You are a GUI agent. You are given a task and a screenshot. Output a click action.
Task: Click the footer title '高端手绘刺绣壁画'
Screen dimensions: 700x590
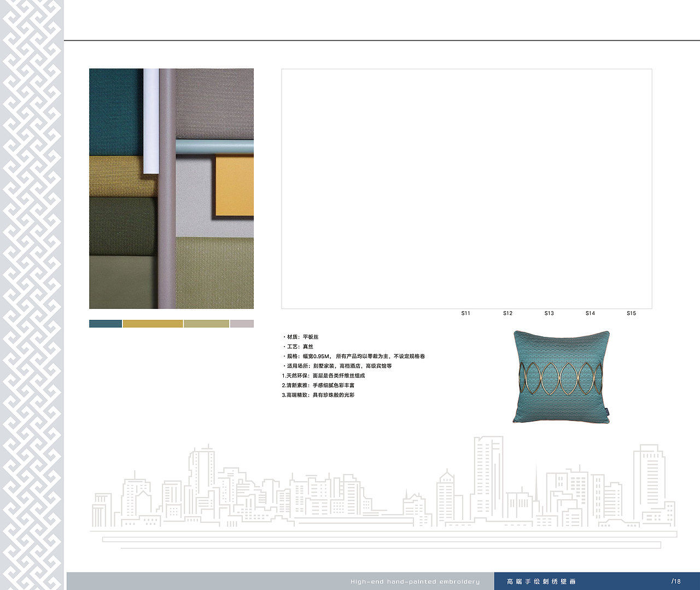click(x=541, y=582)
